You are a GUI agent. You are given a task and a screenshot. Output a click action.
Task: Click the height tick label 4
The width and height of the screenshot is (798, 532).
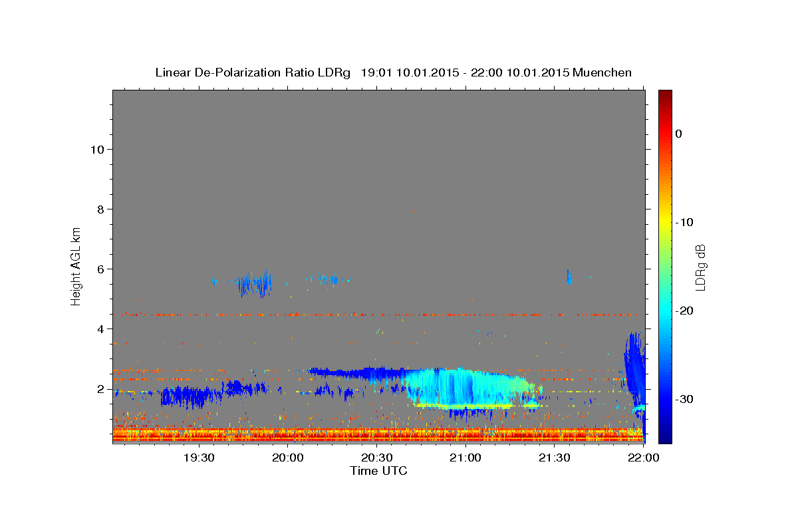click(x=100, y=329)
